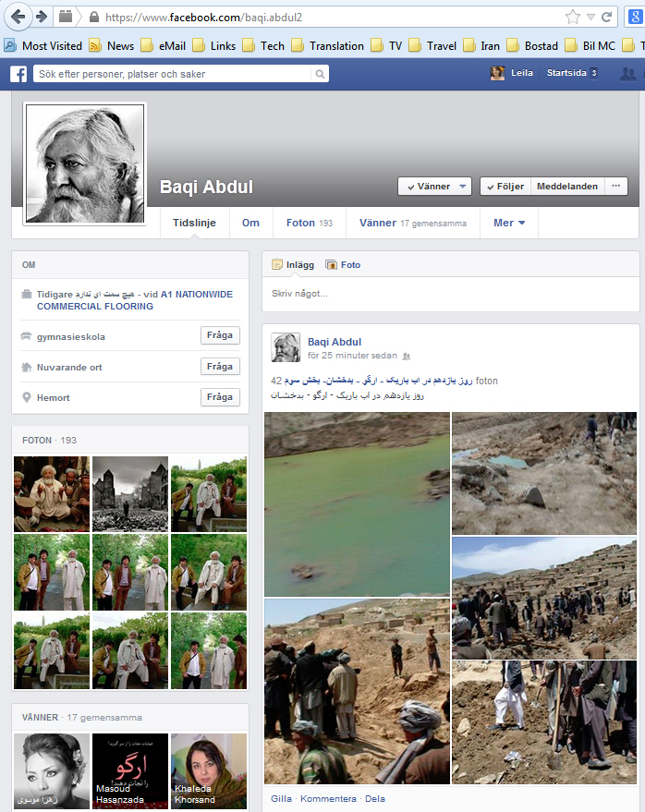The height and width of the screenshot is (812, 645).
Task: Bookmark this page with the star icon
Action: coord(572,17)
